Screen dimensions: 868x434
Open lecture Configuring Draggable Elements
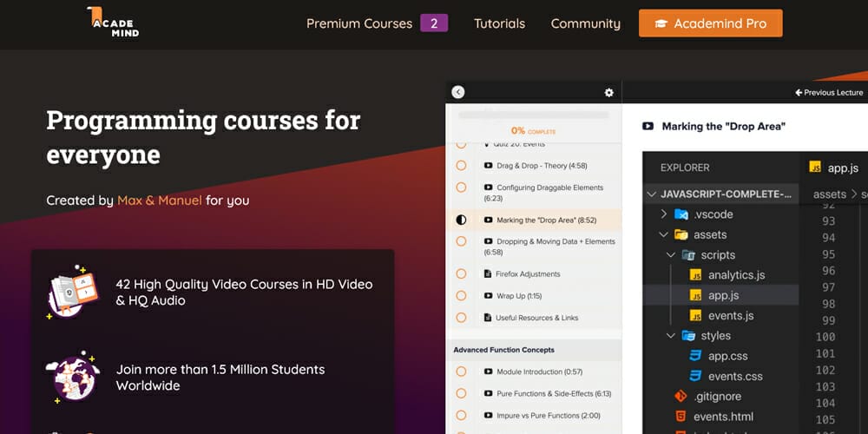[x=543, y=193]
